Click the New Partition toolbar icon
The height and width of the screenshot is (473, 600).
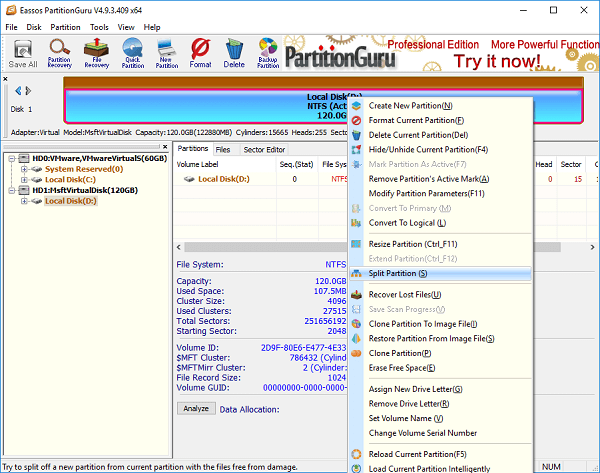(166, 54)
